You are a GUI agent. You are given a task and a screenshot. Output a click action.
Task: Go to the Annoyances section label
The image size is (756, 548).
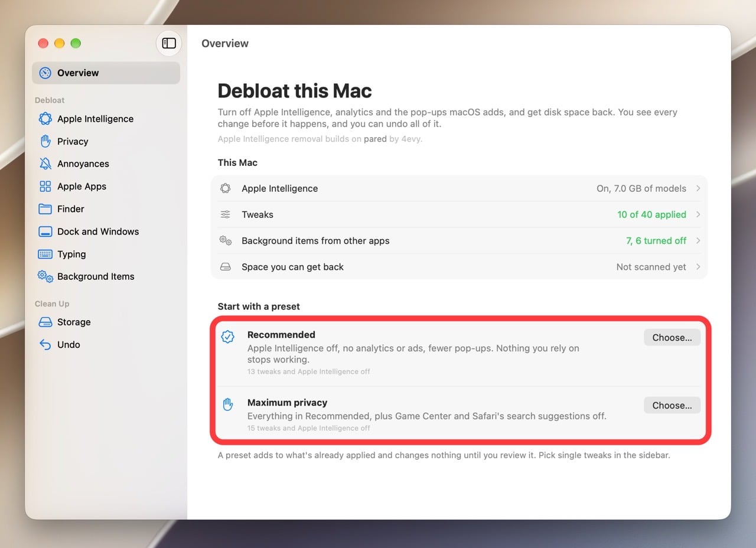pos(83,164)
